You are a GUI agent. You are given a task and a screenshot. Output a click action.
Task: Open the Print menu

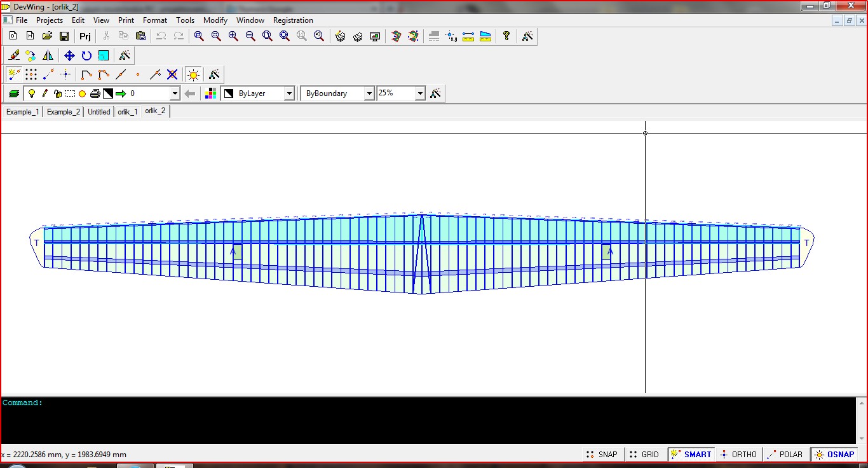click(126, 20)
